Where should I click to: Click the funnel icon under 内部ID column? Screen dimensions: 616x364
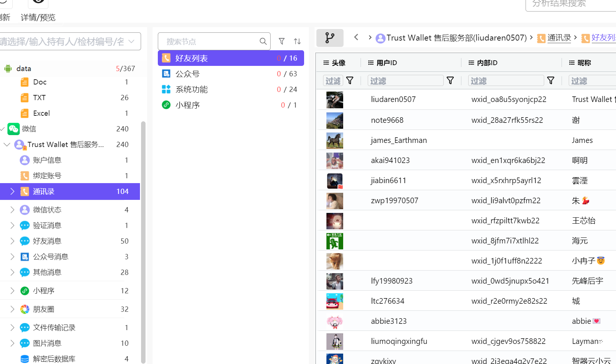click(x=551, y=80)
